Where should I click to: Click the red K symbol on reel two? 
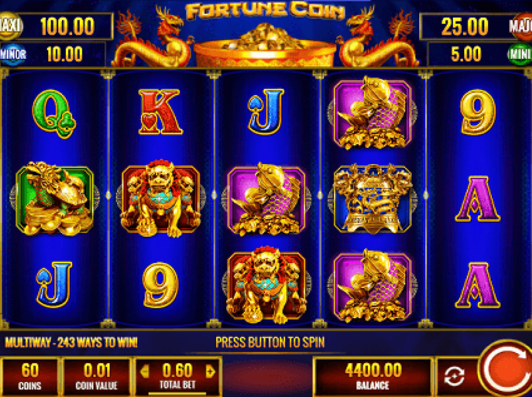[x=160, y=112]
